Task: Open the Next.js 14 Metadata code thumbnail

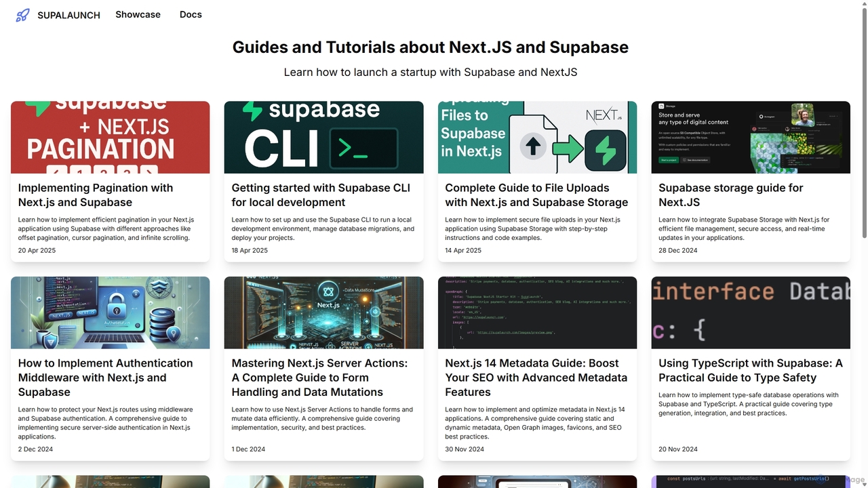Action: click(x=538, y=312)
